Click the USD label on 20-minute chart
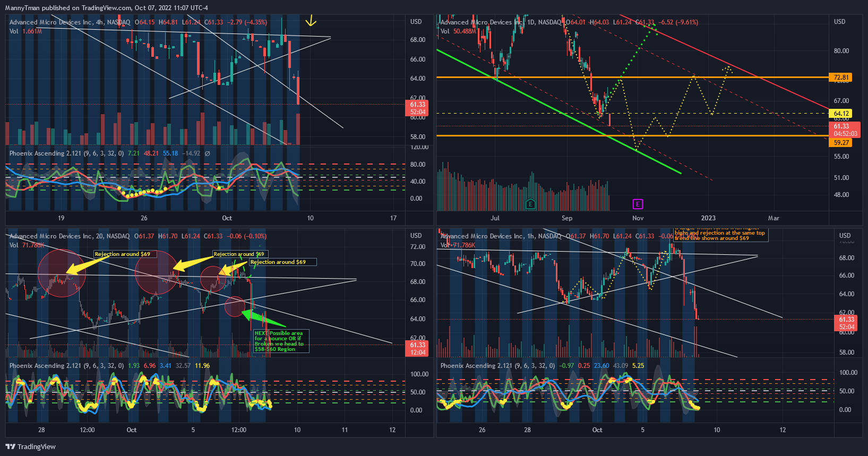868x456 pixels. pyautogui.click(x=416, y=236)
